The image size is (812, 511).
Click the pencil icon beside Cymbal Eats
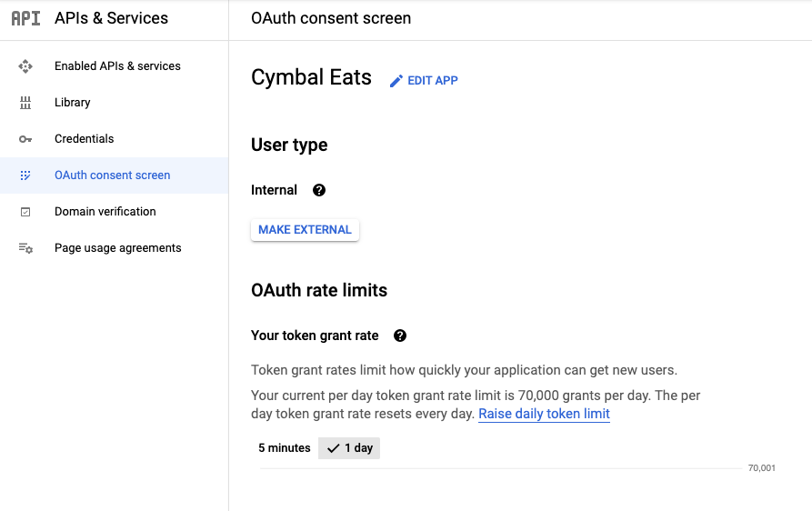pyautogui.click(x=396, y=81)
